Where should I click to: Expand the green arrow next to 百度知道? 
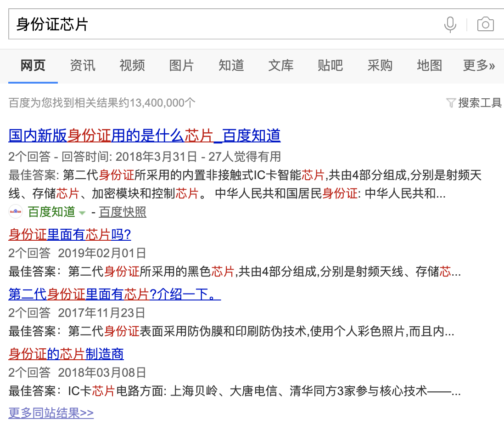click(x=82, y=213)
